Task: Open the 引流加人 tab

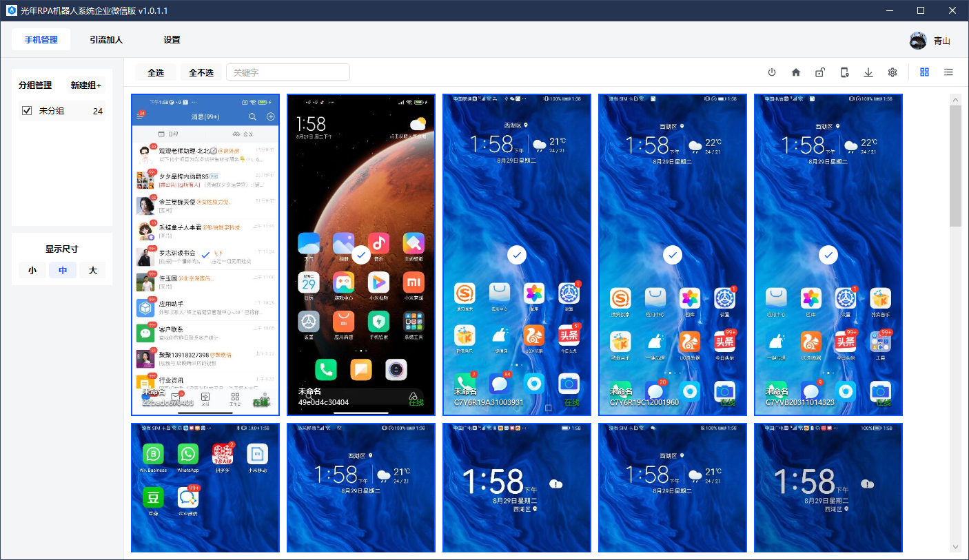Action: tap(106, 40)
